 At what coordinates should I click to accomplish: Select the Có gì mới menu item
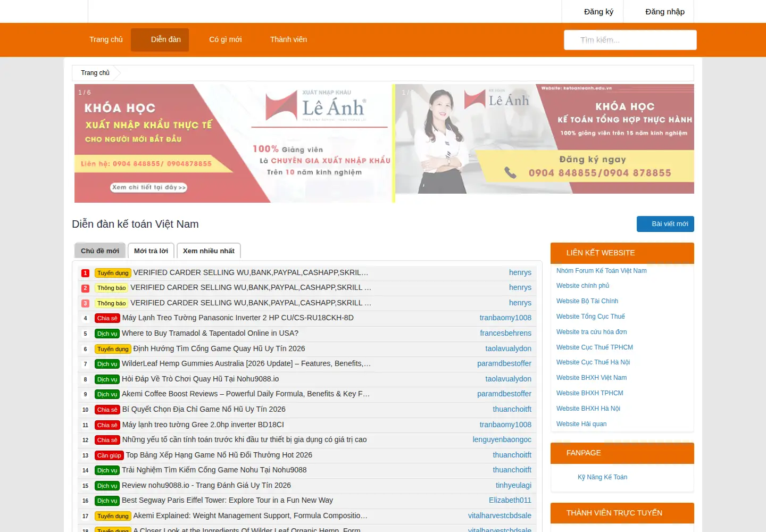(x=226, y=39)
